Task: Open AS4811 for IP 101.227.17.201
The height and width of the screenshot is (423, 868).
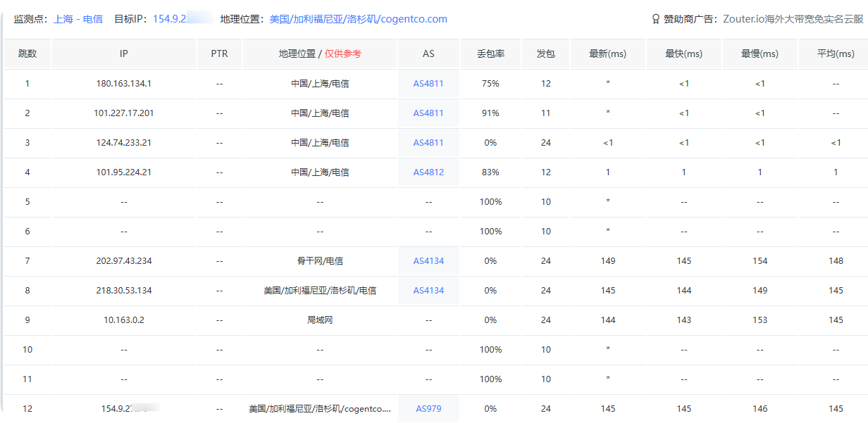Action: click(x=428, y=113)
